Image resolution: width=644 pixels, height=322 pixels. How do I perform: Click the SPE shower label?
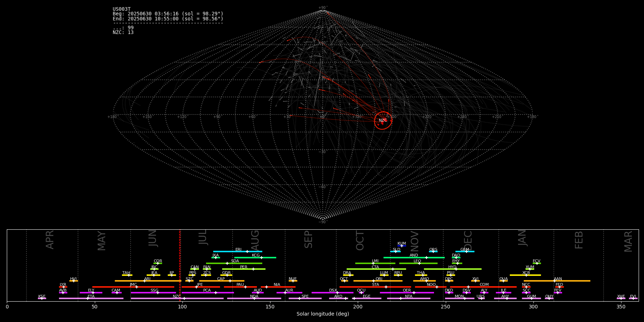[305, 297]
